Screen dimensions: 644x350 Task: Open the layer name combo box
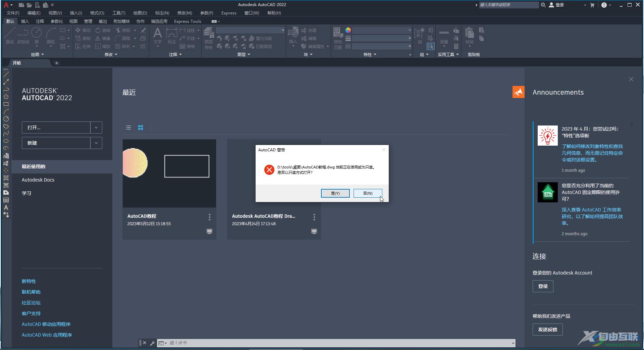250,30
